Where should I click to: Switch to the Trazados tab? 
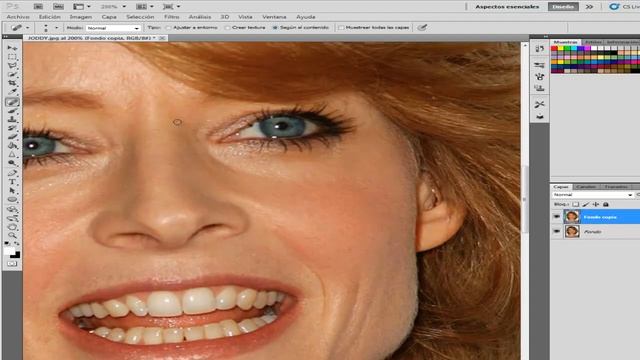[616, 187]
